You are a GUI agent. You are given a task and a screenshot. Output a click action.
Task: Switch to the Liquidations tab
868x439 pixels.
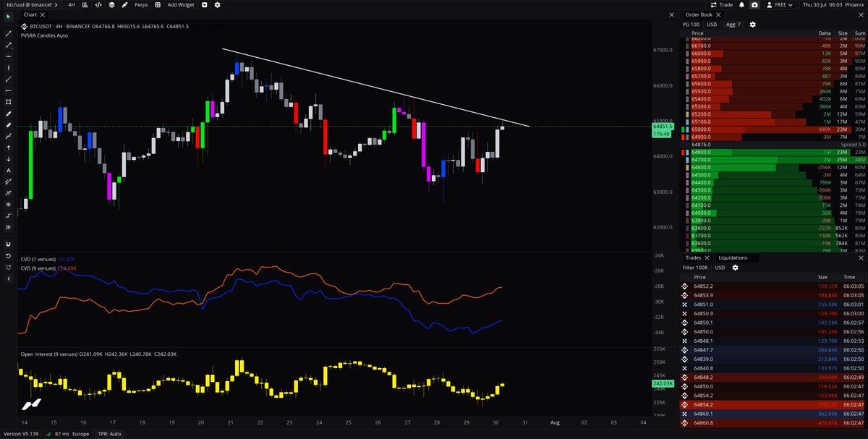(733, 257)
